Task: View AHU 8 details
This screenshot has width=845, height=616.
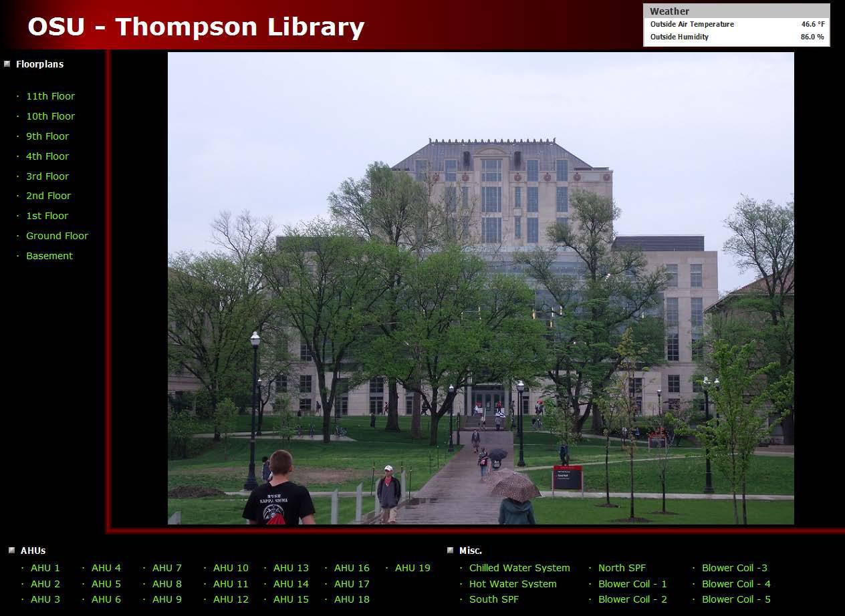Action: pos(167,584)
